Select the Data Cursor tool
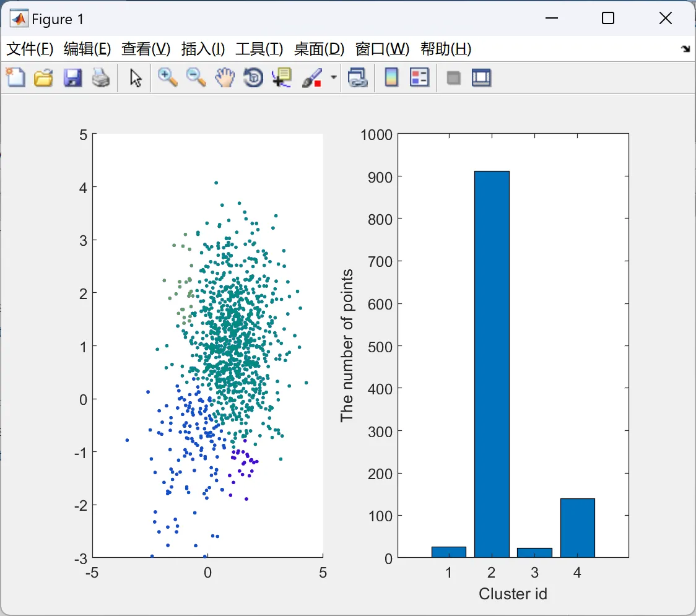 coord(282,77)
